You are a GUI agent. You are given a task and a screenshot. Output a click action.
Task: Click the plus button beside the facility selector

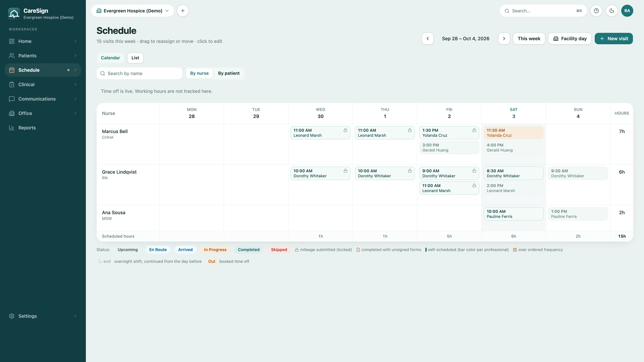point(183,11)
